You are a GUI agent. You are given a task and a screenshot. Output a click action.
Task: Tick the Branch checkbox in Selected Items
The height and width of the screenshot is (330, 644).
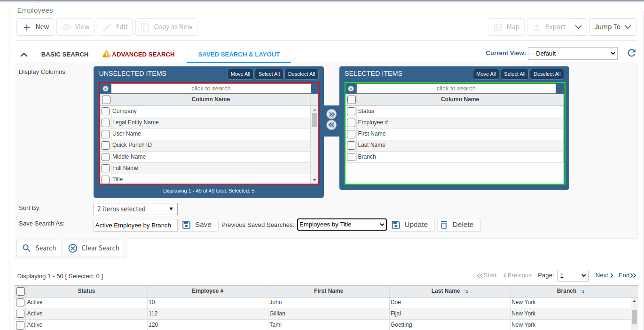pyautogui.click(x=351, y=157)
